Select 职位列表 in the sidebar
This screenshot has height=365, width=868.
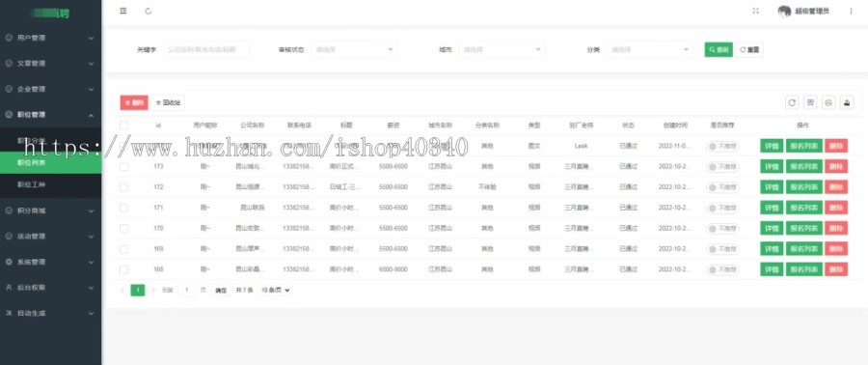tap(50, 162)
